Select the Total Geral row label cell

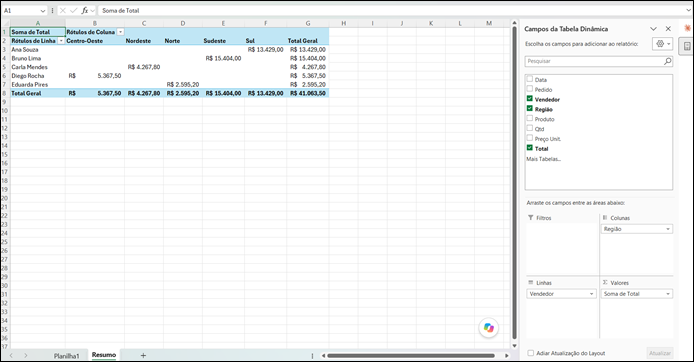point(38,93)
